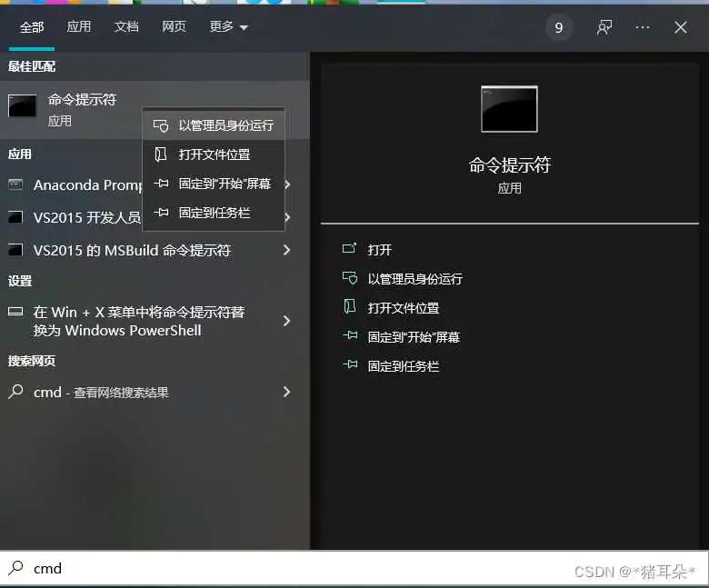Expand Anaconda Prompt arrow
Viewport: 709px width, 588px height.
pos(287,184)
